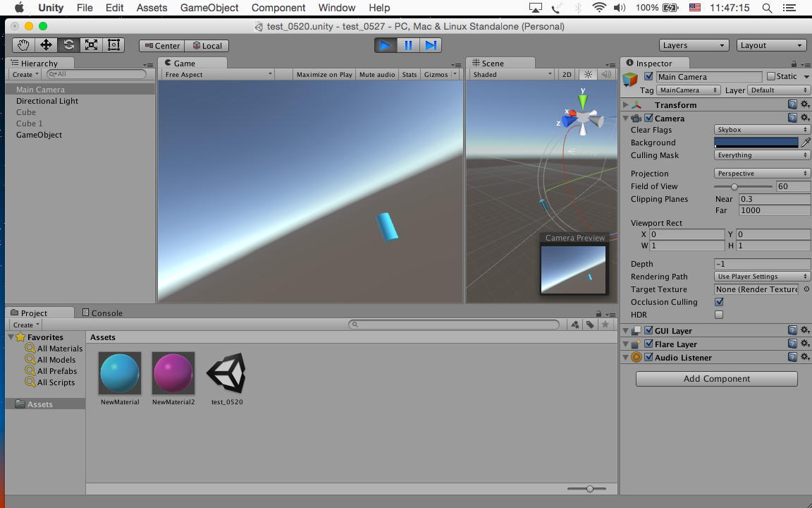812x508 pixels.
Task: Enable the HDR checkbox
Action: coord(719,315)
